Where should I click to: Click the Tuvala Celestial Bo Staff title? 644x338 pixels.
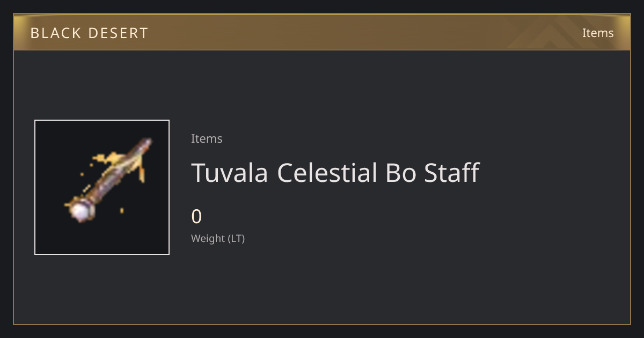pos(335,173)
